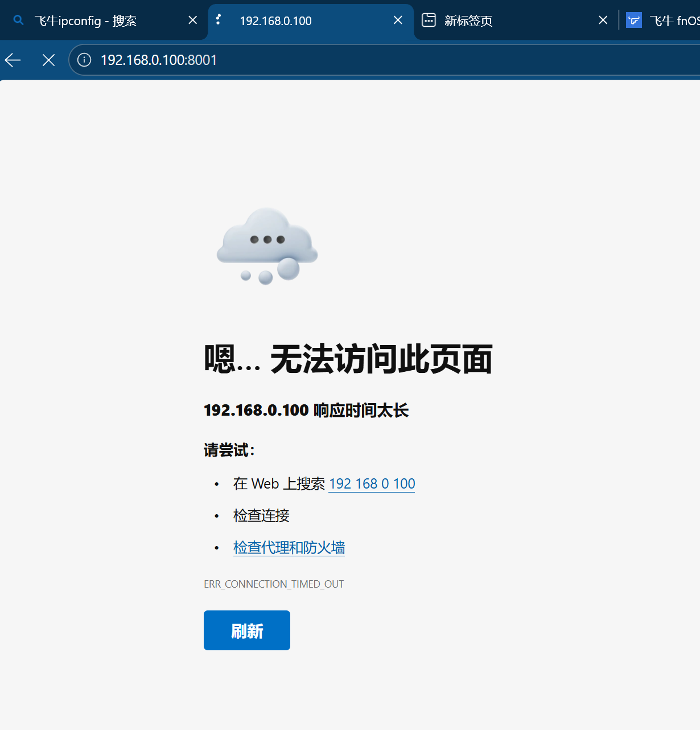700x730 pixels.
Task: Close the 新标签页 tab
Action: point(603,20)
